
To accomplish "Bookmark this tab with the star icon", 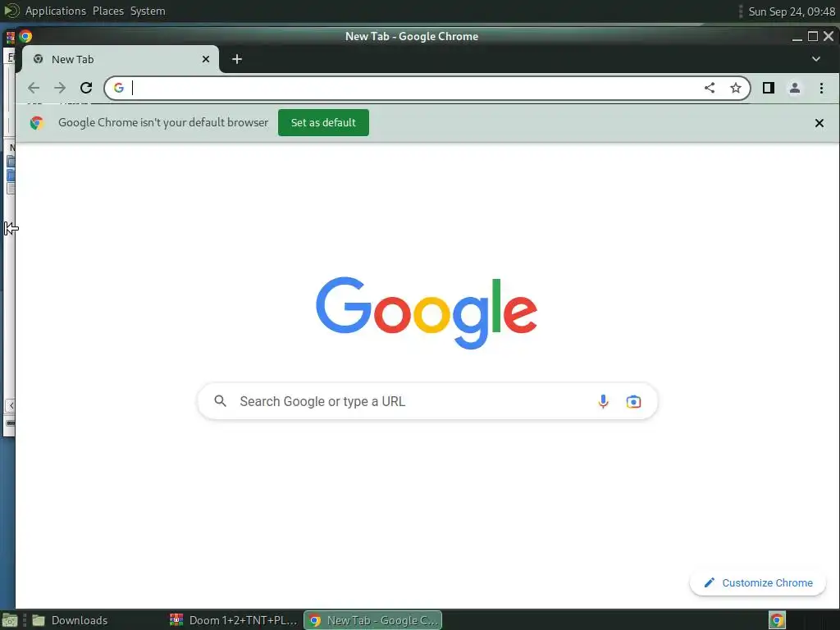I will [736, 88].
